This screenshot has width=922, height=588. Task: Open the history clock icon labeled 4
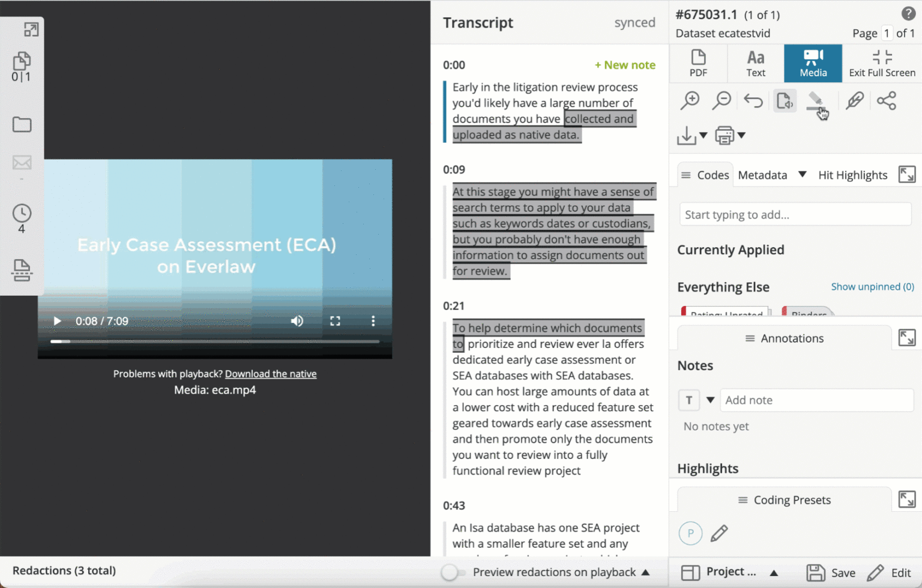(22, 218)
